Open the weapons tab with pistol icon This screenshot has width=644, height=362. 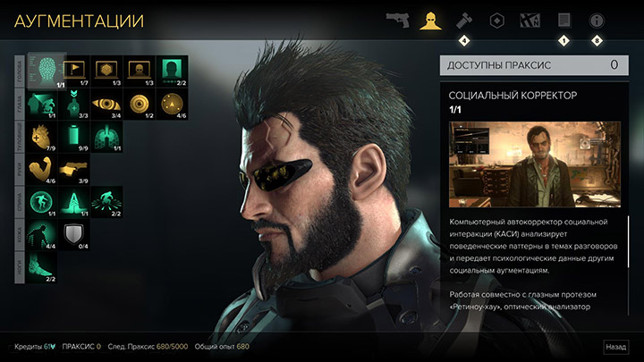pyautogui.click(x=397, y=20)
